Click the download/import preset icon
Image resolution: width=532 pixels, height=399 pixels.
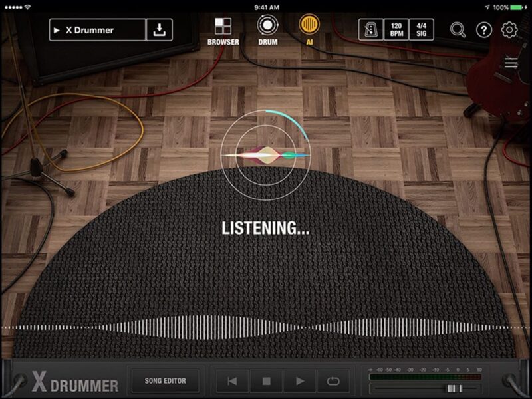pos(160,30)
